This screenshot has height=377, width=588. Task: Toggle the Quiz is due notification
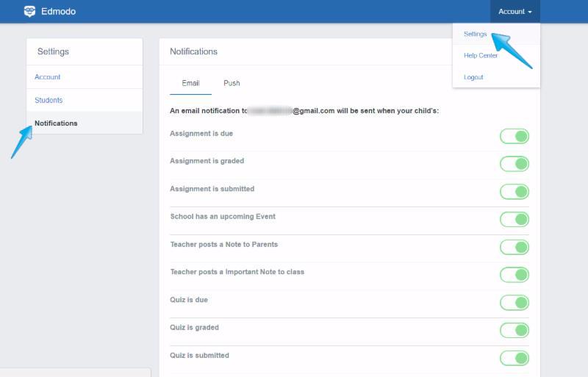[514, 303]
